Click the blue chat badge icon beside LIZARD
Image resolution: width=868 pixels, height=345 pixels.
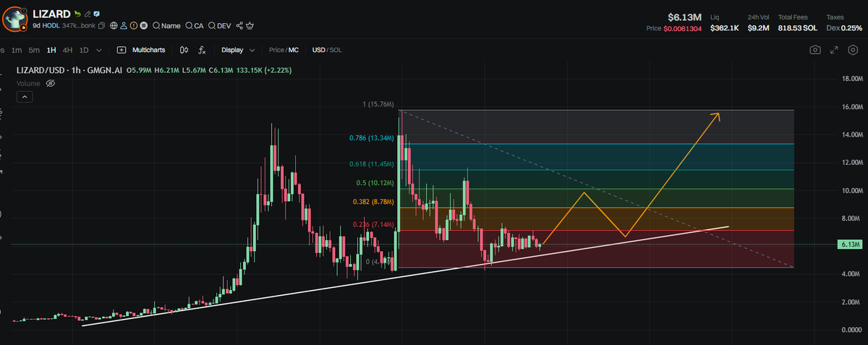[97, 14]
